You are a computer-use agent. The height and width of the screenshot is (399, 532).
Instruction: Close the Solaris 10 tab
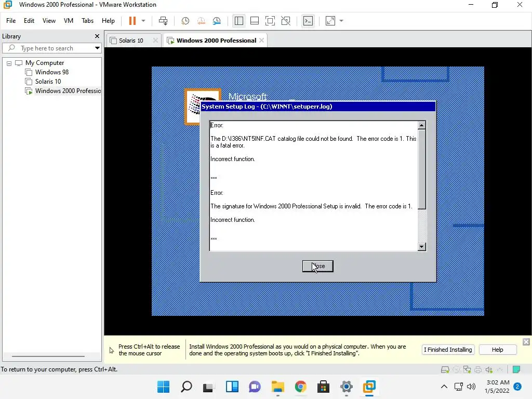[x=155, y=41]
